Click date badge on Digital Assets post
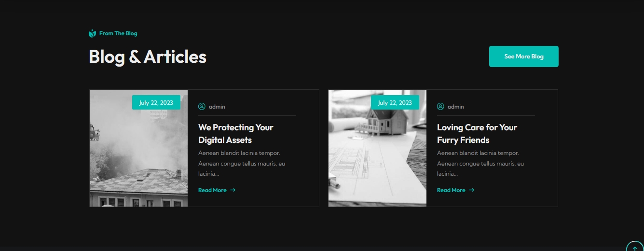The width and height of the screenshot is (644, 251). point(156,102)
